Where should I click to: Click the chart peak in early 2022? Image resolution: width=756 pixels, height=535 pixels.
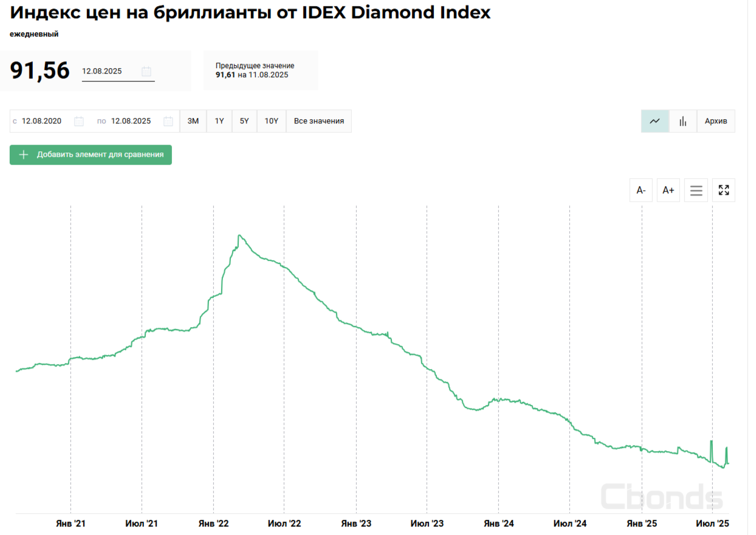[240, 235]
